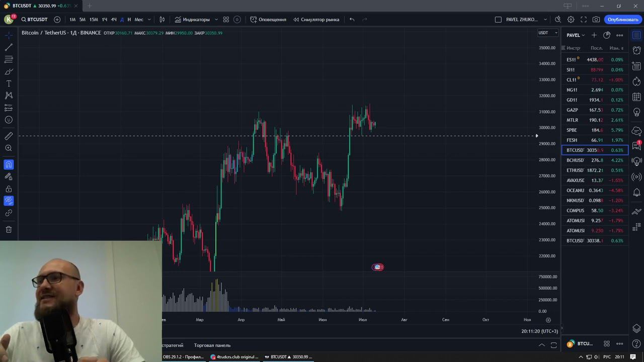Click the Оповещения alerts button
644x362 pixels.
(x=268, y=20)
